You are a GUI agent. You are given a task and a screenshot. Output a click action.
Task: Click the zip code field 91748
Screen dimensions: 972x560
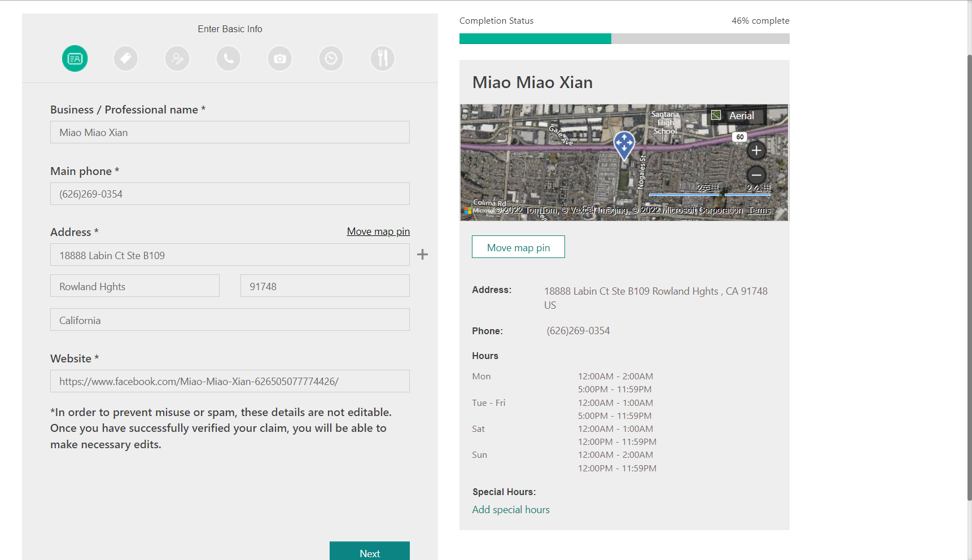click(325, 286)
